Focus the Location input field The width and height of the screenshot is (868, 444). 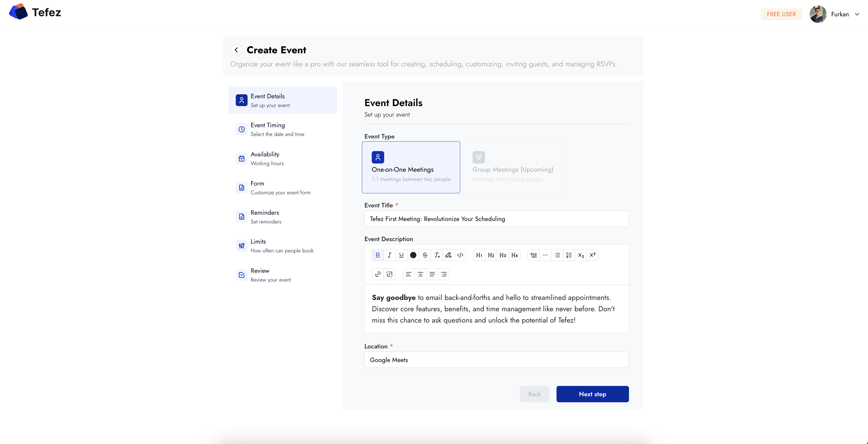pos(496,360)
